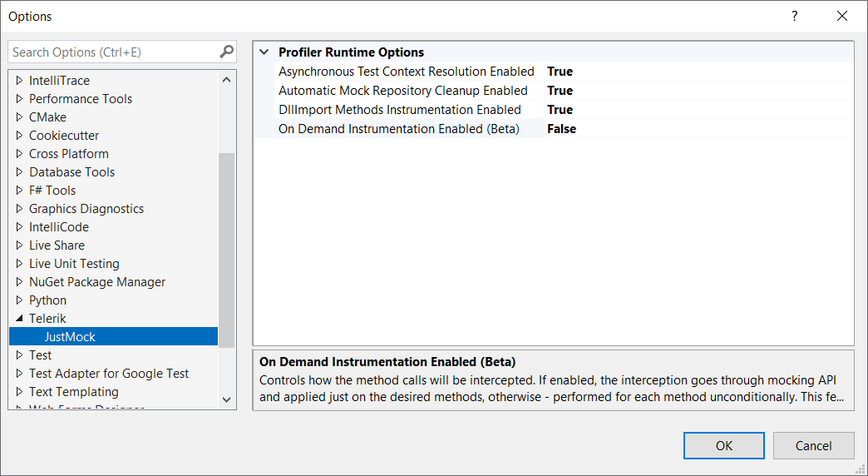This screenshot has width=868, height=476.
Task: Click the search magnifier icon
Action: [x=226, y=52]
